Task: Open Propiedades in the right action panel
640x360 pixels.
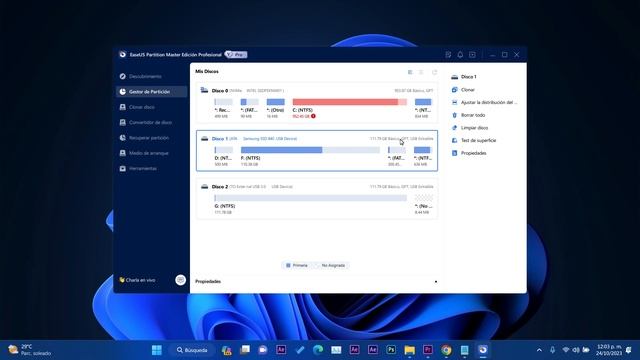Action: pos(473,153)
